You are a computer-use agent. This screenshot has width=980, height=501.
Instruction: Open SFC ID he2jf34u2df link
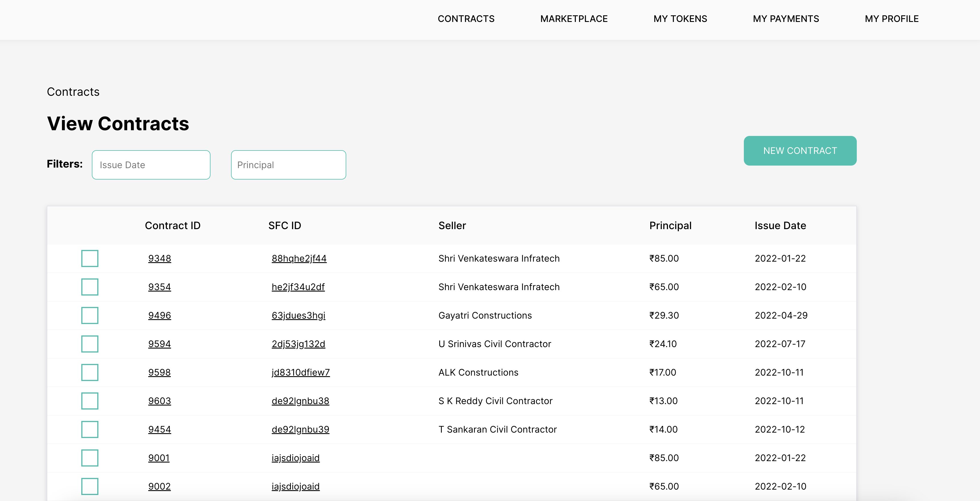pos(298,287)
